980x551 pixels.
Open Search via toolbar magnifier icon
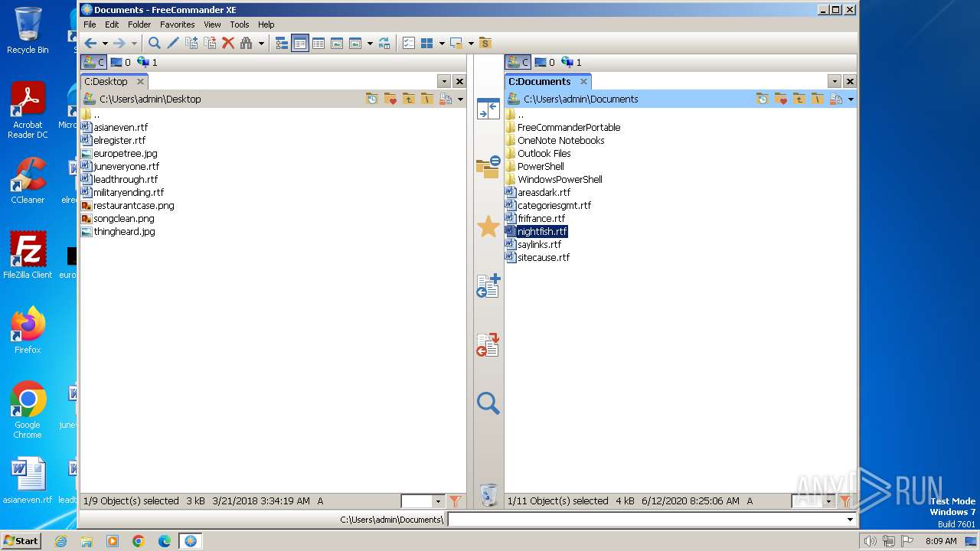tap(155, 44)
